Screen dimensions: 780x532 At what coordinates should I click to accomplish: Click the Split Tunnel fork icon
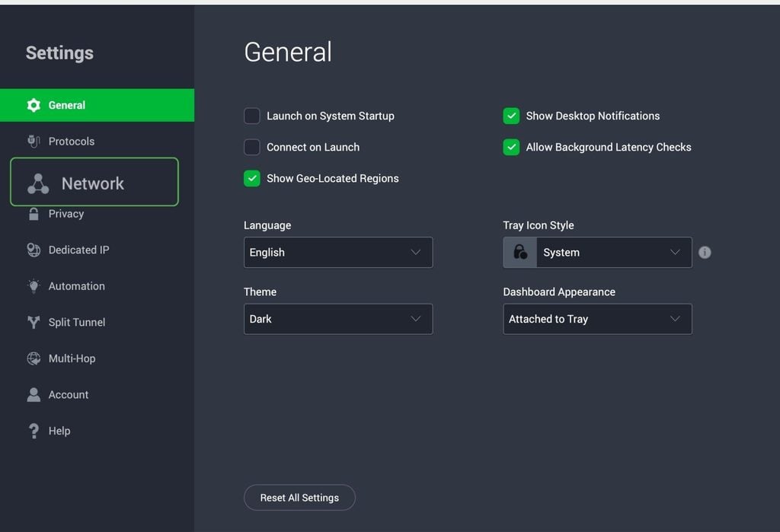pyautogui.click(x=34, y=322)
